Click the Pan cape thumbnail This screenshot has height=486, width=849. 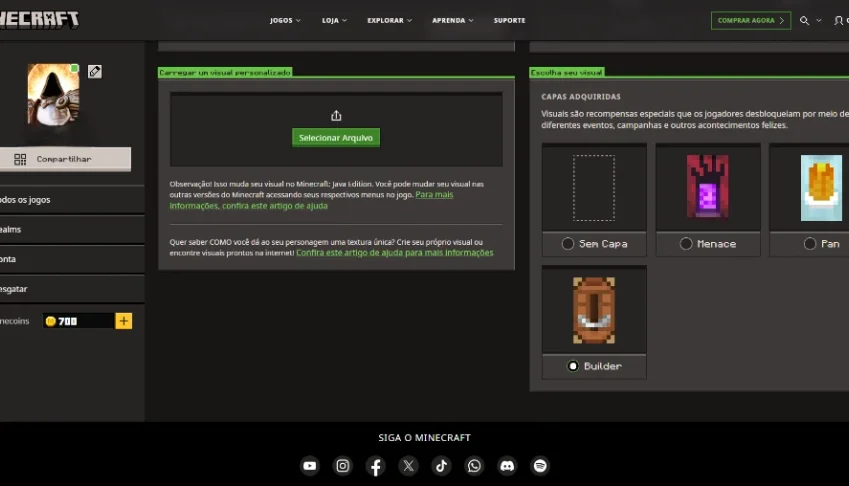click(x=821, y=188)
